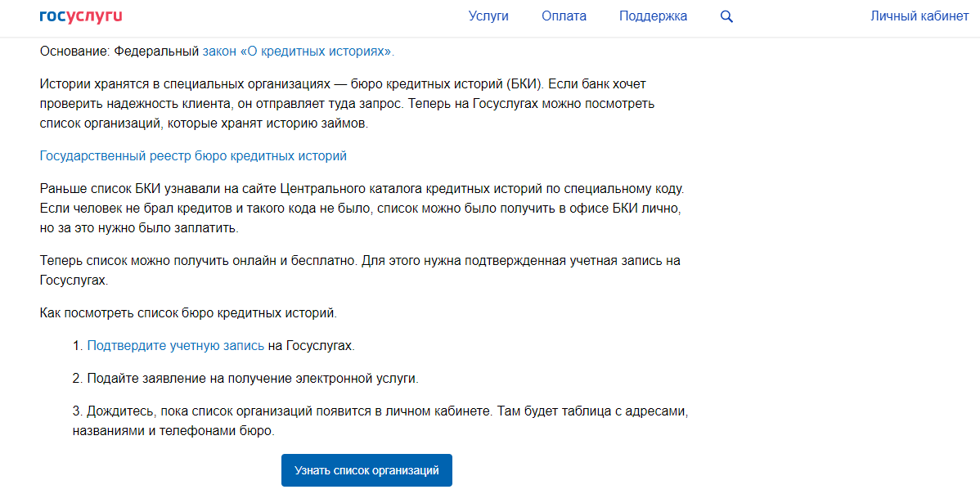Open Государственный реестр бюро кредитных историй link
Image resolution: width=980 pixels, height=494 pixels.
tap(193, 155)
